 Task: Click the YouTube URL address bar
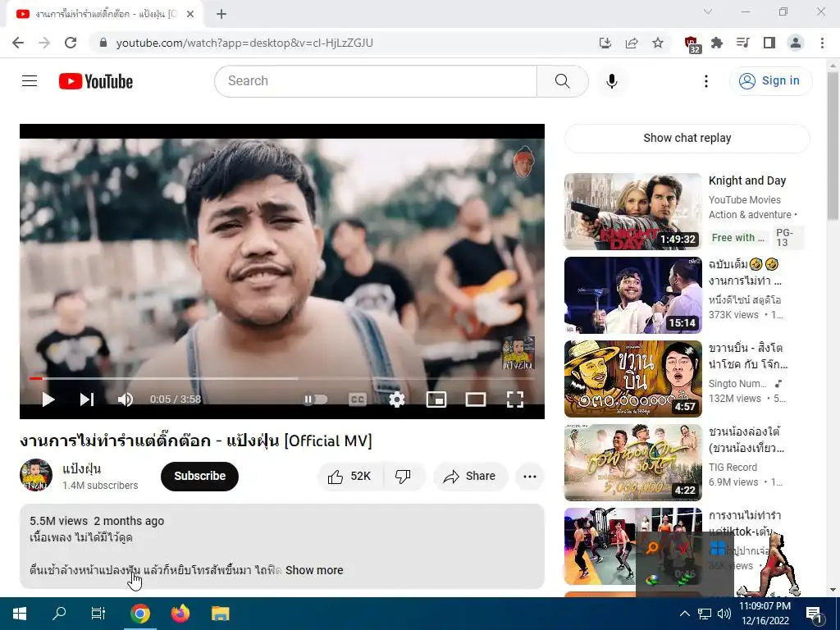pos(343,43)
